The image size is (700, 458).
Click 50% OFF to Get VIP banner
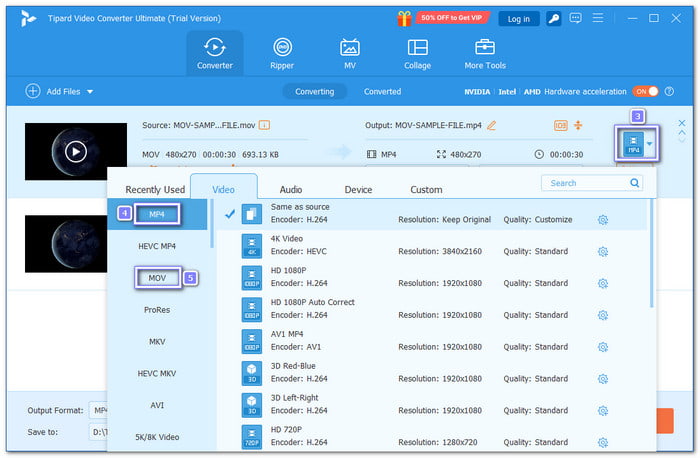(x=452, y=18)
